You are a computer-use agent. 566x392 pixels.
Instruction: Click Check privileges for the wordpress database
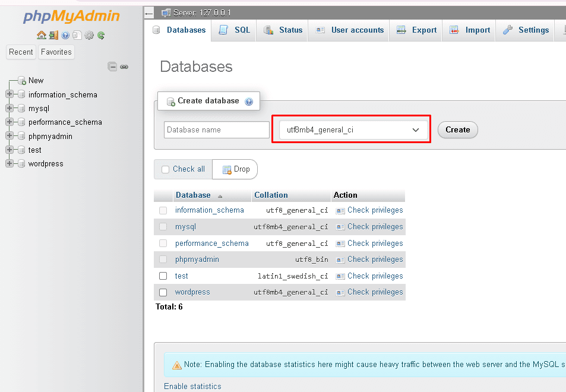click(x=375, y=292)
